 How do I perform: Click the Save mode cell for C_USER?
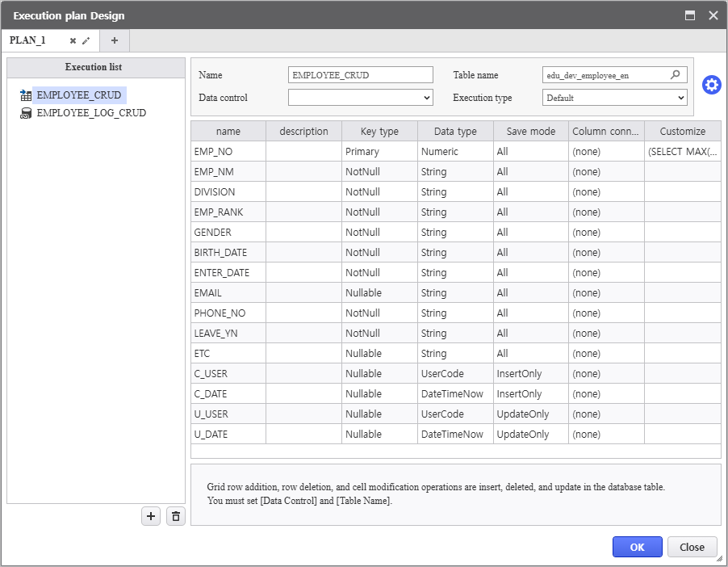(530, 374)
